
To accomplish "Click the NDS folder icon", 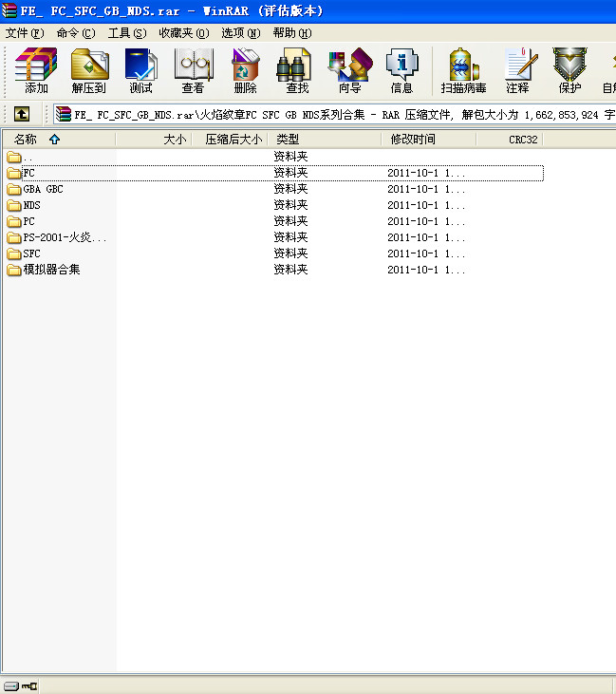I will (x=13, y=205).
